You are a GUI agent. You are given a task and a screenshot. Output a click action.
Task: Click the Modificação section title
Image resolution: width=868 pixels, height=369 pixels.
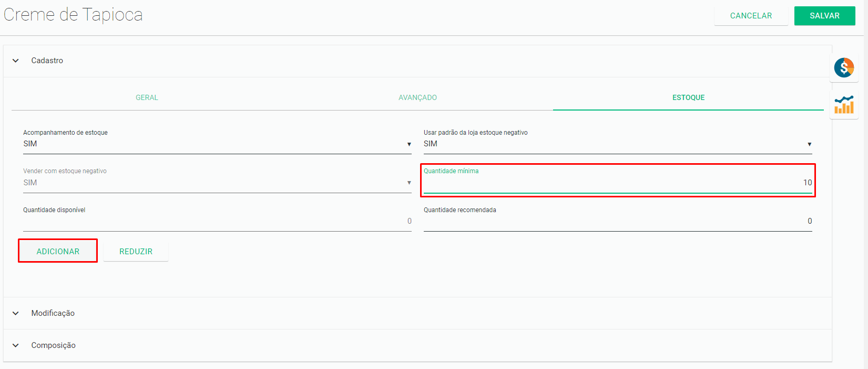coord(53,313)
